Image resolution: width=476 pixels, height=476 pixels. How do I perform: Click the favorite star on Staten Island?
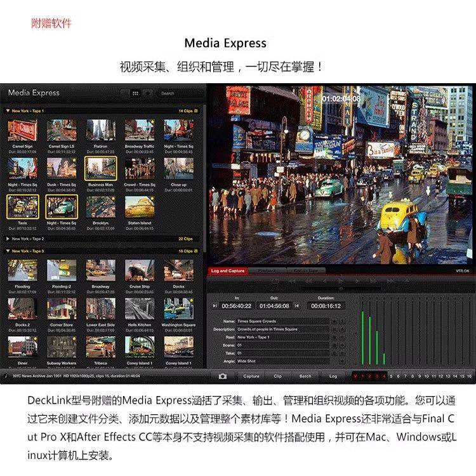tap(152, 198)
